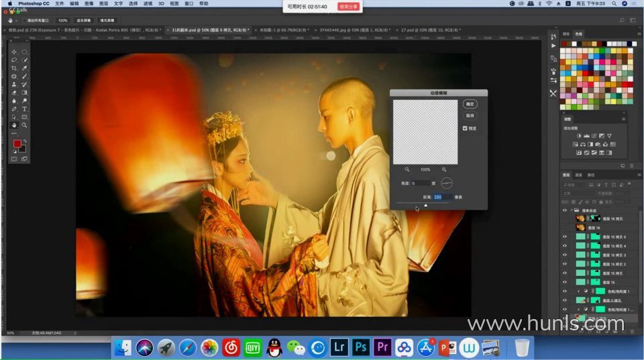Click the Fill Screen button
The height and width of the screenshot is (360, 644).
pos(107,20)
